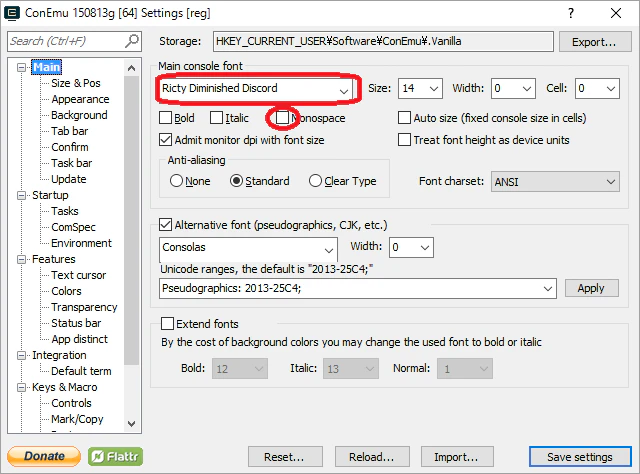Enable the Italic checkbox
The height and width of the screenshot is (474, 640).
[216, 118]
